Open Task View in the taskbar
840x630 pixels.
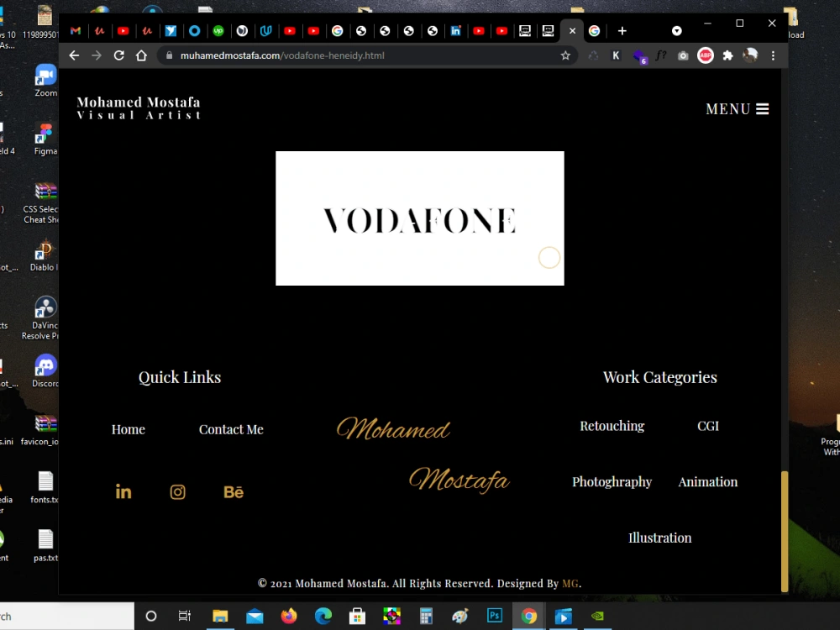point(184,616)
